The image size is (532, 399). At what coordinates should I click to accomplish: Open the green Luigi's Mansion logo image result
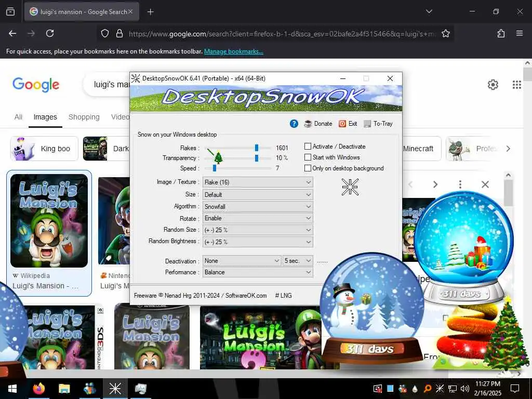260,338
